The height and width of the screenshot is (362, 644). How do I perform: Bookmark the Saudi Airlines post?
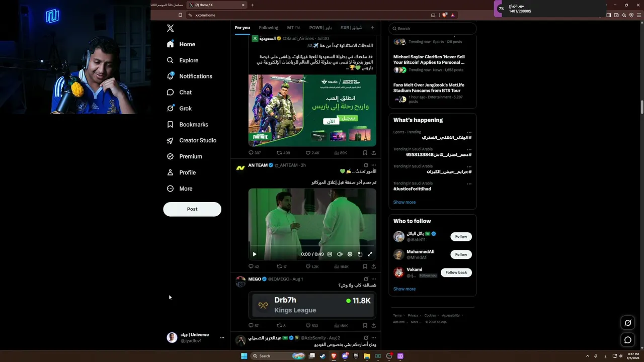point(365,153)
